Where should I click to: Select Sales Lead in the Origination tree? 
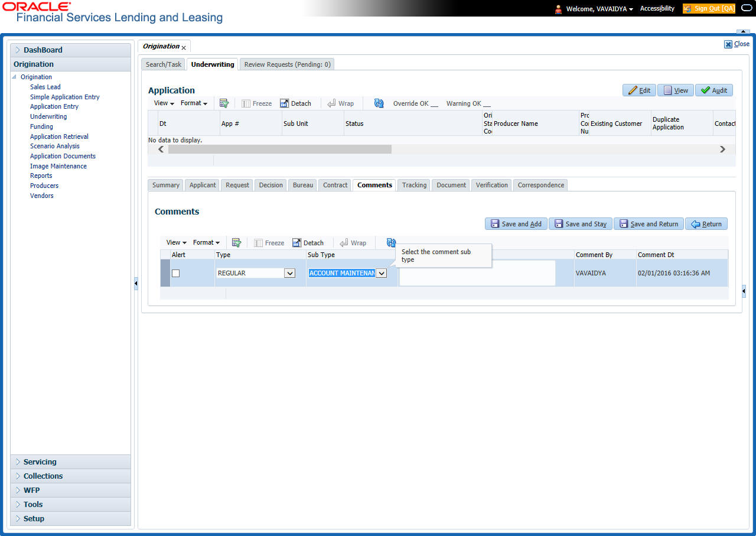[x=45, y=87]
